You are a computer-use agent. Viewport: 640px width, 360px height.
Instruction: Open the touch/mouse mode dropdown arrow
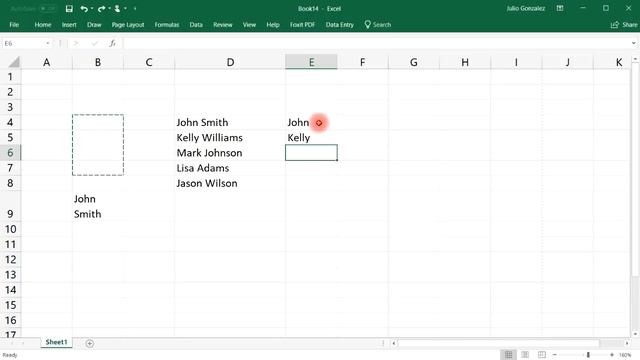(125, 9)
